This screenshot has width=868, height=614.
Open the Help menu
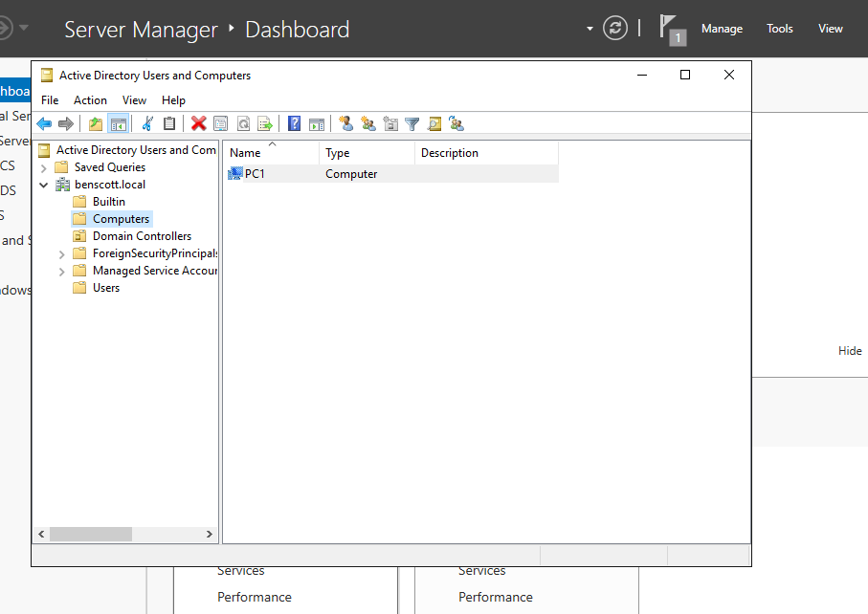[173, 100]
